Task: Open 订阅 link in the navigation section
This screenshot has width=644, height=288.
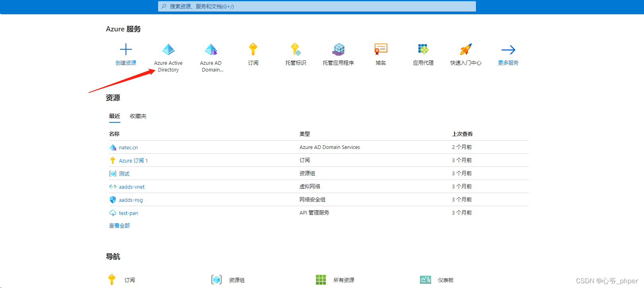Action: coord(130,280)
